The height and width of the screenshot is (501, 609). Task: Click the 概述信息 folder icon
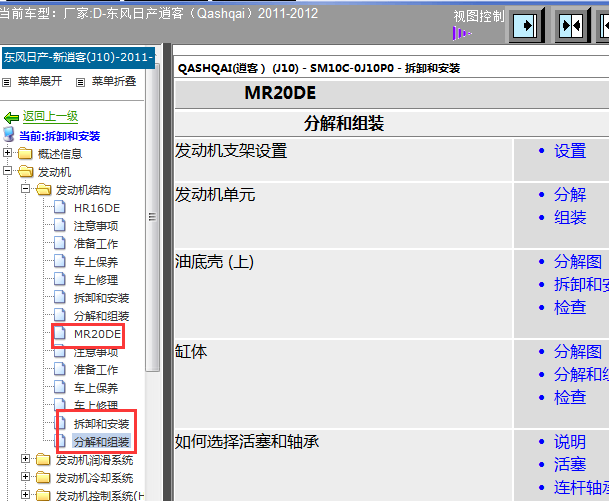coord(25,153)
